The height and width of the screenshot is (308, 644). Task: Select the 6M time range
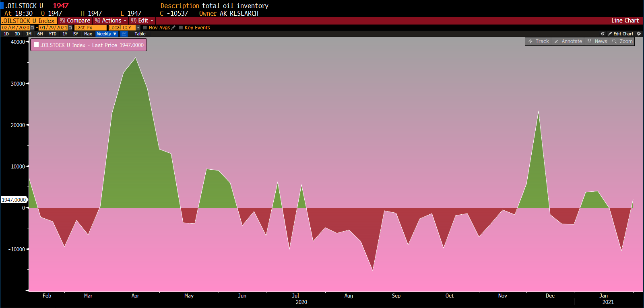(40, 34)
